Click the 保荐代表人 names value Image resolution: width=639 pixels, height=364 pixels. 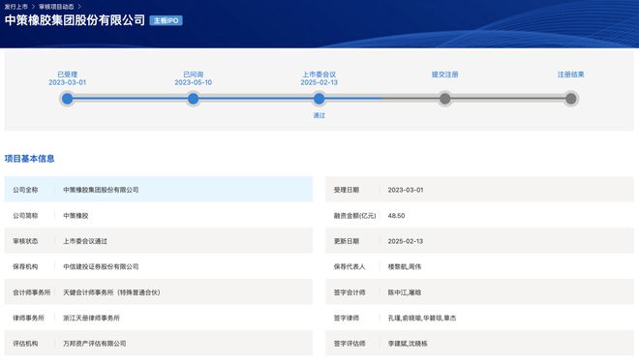(x=405, y=266)
